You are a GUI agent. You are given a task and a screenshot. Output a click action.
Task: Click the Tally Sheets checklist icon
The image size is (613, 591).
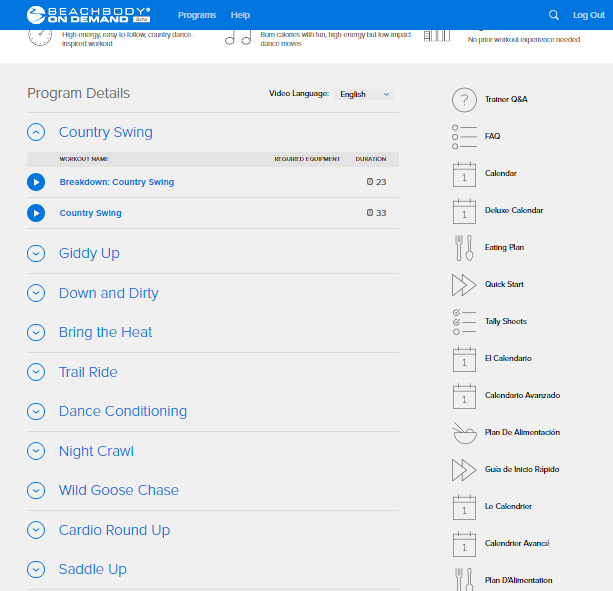click(464, 322)
